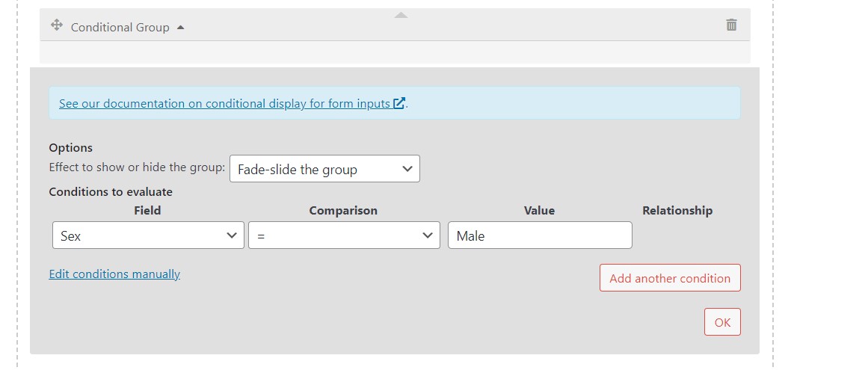
Task: Click the Value input containing Male
Action: click(540, 235)
